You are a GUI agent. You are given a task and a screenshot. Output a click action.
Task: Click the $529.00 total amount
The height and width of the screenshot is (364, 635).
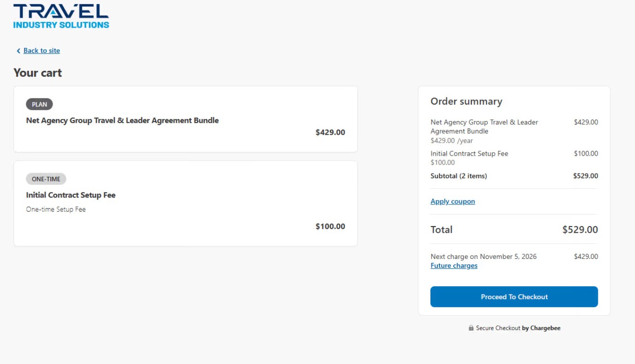pos(580,229)
